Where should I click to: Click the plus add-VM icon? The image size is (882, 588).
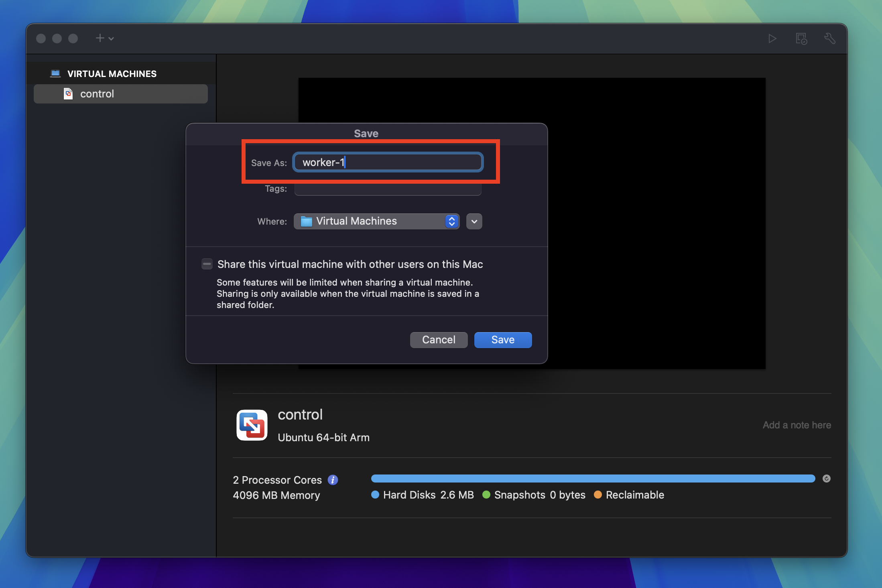point(100,38)
